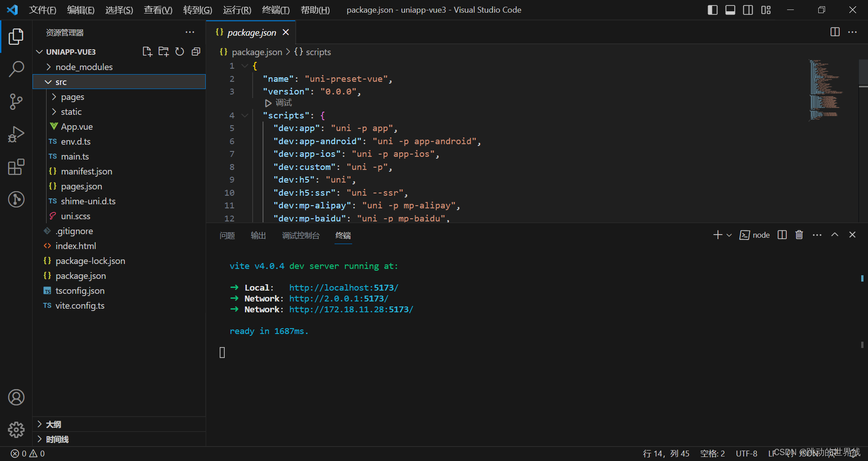Click the 行 14, 列 45 cursor position

(666, 454)
